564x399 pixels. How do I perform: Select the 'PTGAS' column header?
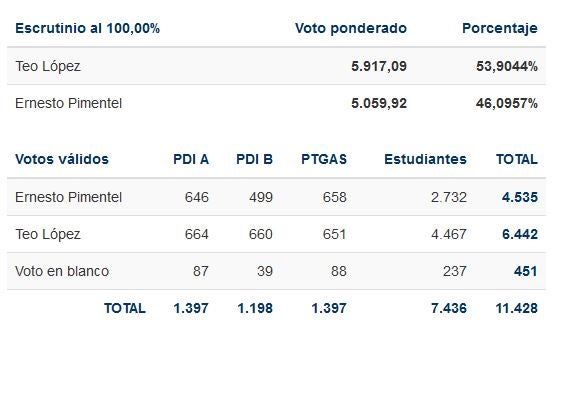click(324, 159)
